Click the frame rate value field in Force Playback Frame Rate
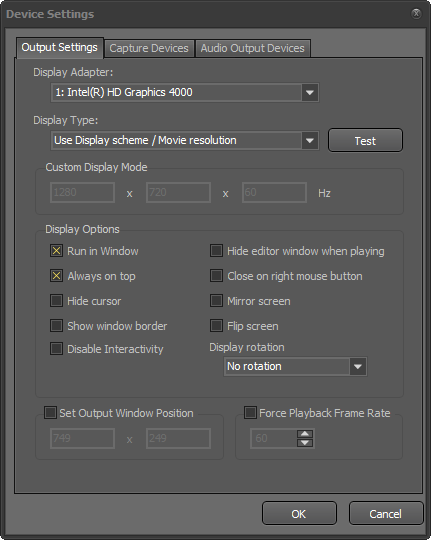 [x=274, y=438]
